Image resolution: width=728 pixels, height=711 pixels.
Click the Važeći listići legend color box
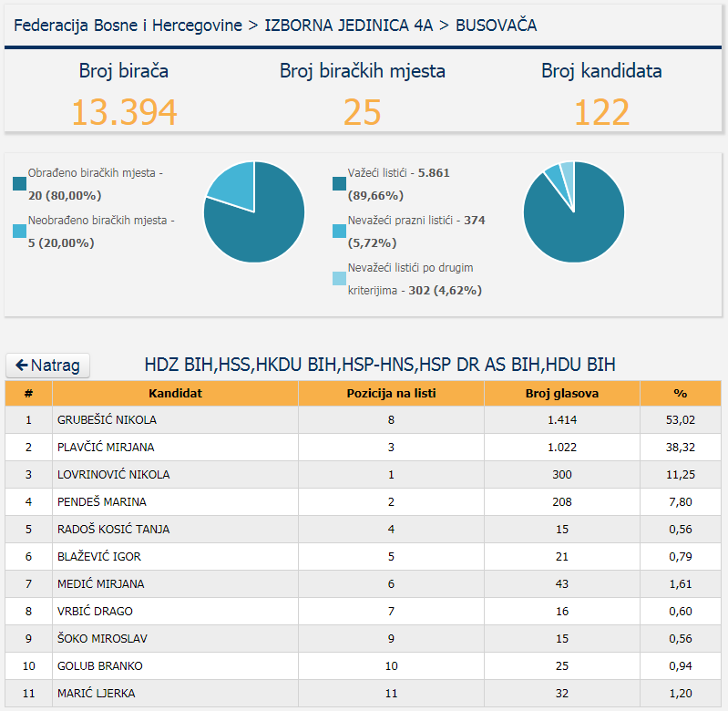point(340,184)
